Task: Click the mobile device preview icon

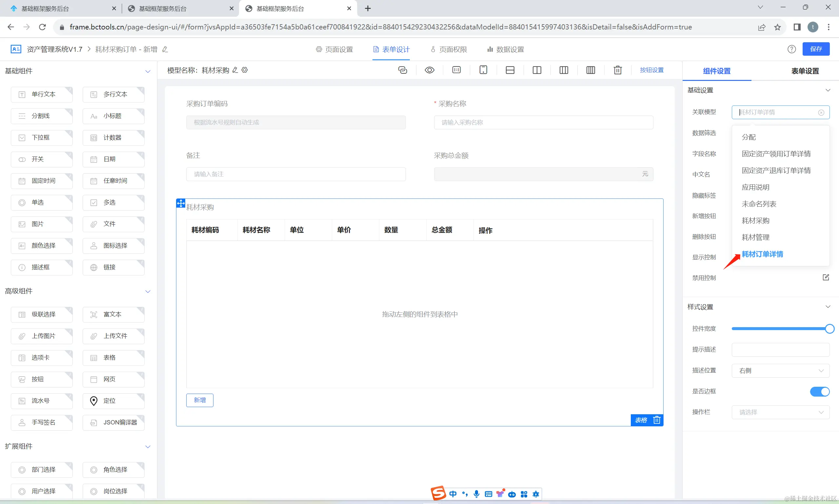Action: (x=483, y=70)
